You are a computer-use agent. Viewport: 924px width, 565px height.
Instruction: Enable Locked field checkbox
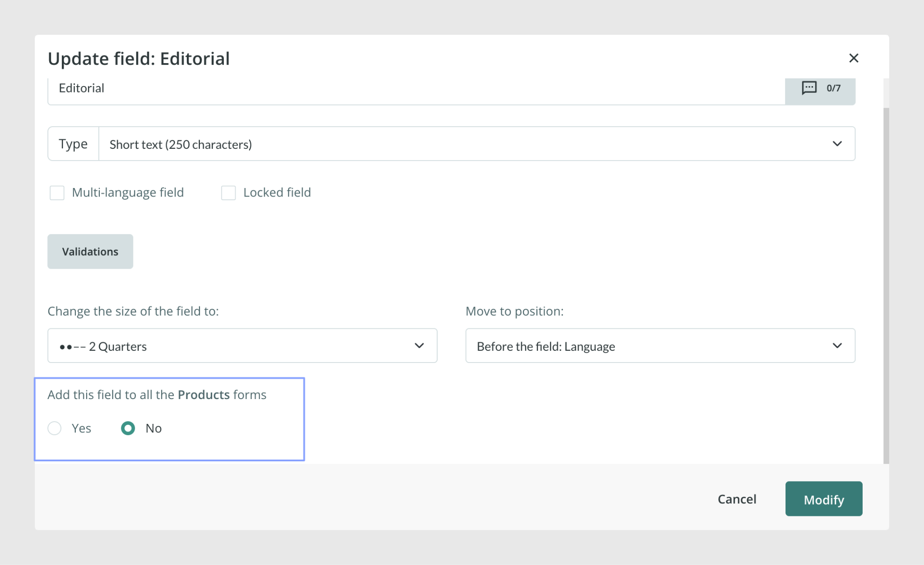pos(228,193)
